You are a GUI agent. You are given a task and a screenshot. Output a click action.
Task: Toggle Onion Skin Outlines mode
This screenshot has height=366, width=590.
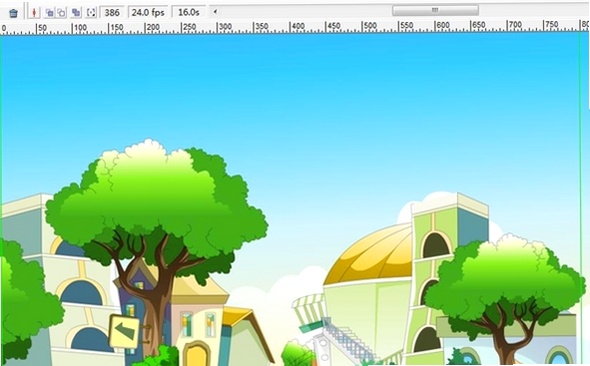coord(61,13)
